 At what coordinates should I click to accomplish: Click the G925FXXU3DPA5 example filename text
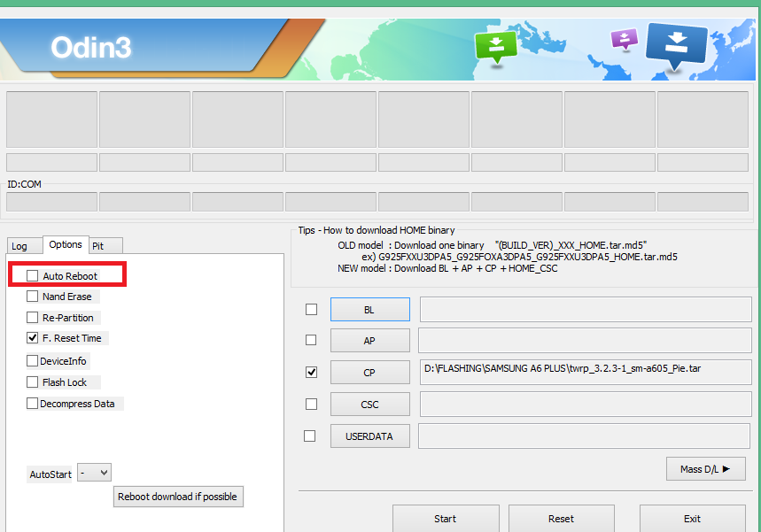(x=527, y=257)
